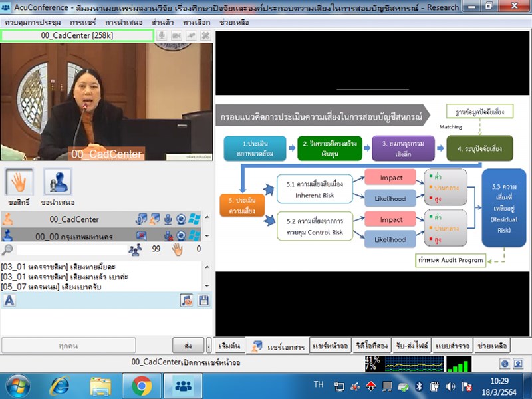The width and height of the screenshot is (532, 399).
Task: Switch to the ช่วยเหลือ tab in the bottom tab strip
Action: point(492,346)
